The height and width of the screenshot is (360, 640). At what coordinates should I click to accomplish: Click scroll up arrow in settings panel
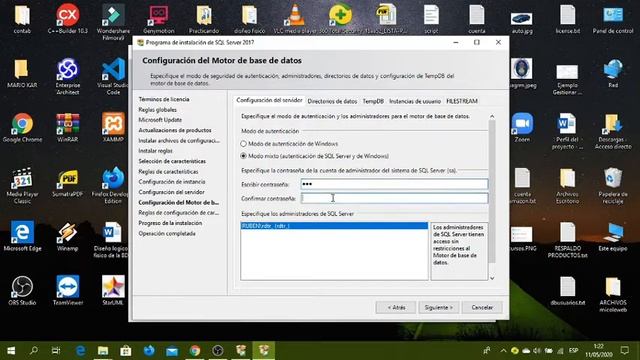coord(492,117)
